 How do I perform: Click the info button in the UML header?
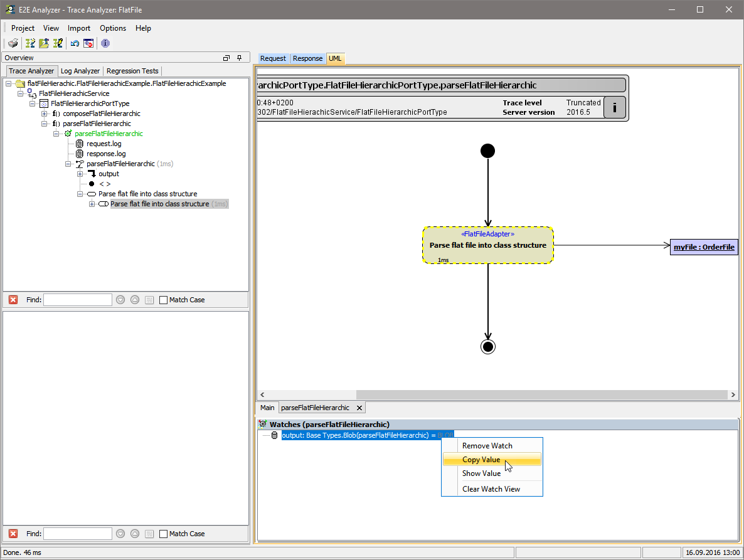(x=614, y=107)
